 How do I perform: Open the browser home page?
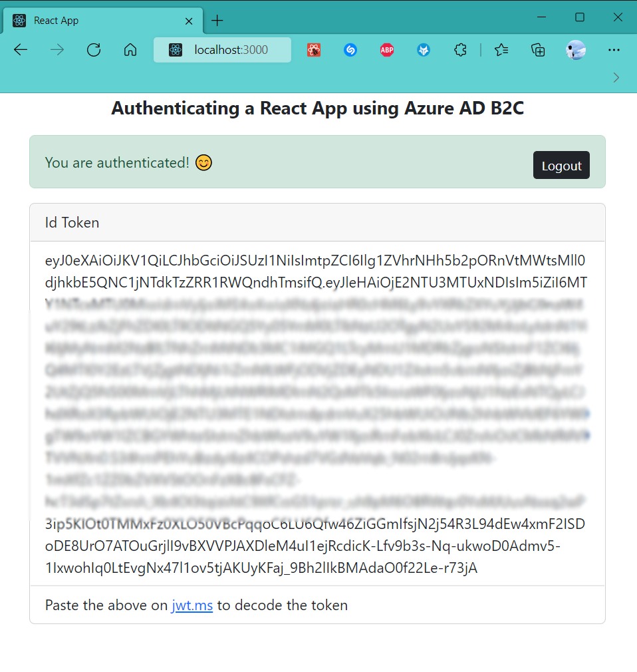pos(130,50)
